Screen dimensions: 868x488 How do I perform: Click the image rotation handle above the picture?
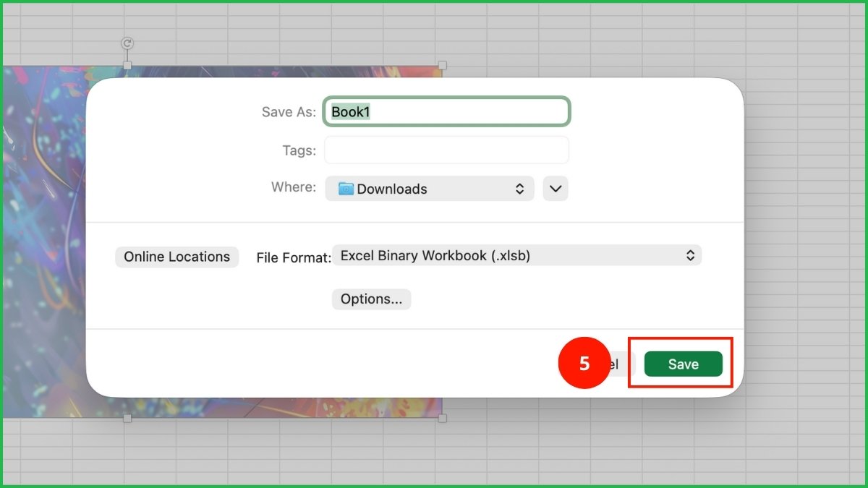[127, 43]
